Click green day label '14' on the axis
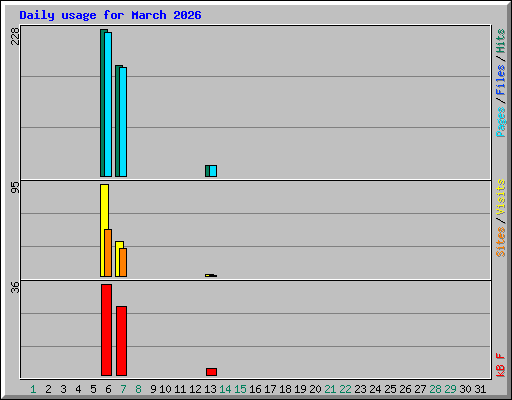The height and width of the screenshot is (400, 512). pos(225,389)
